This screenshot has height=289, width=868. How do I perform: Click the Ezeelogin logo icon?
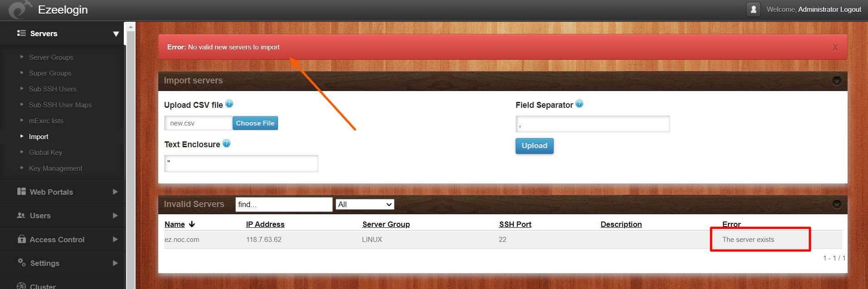[20, 10]
